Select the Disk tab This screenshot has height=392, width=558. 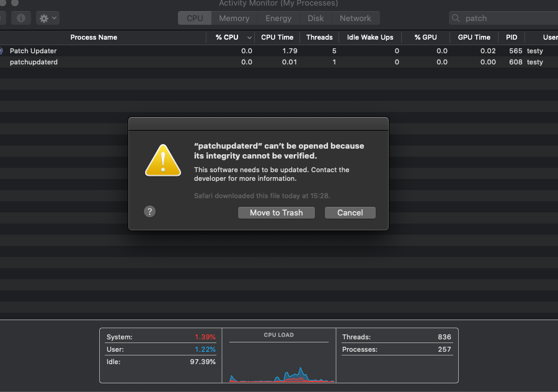(316, 18)
